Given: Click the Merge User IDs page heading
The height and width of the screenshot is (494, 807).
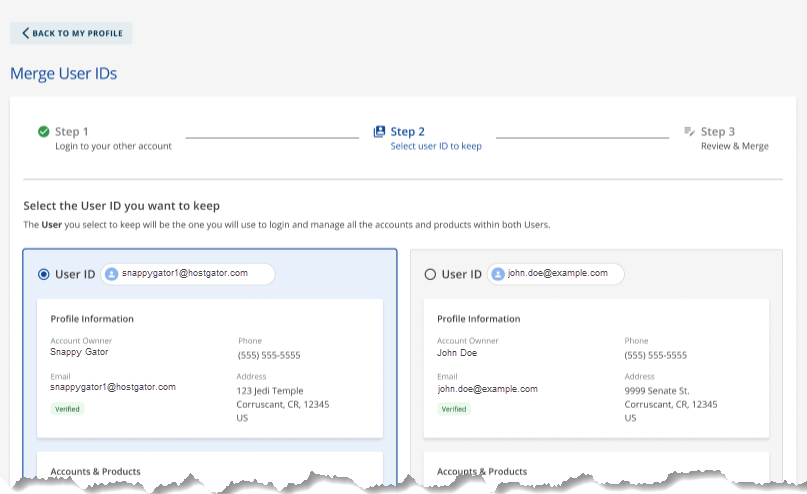Looking at the screenshot, I should point(64,73).
